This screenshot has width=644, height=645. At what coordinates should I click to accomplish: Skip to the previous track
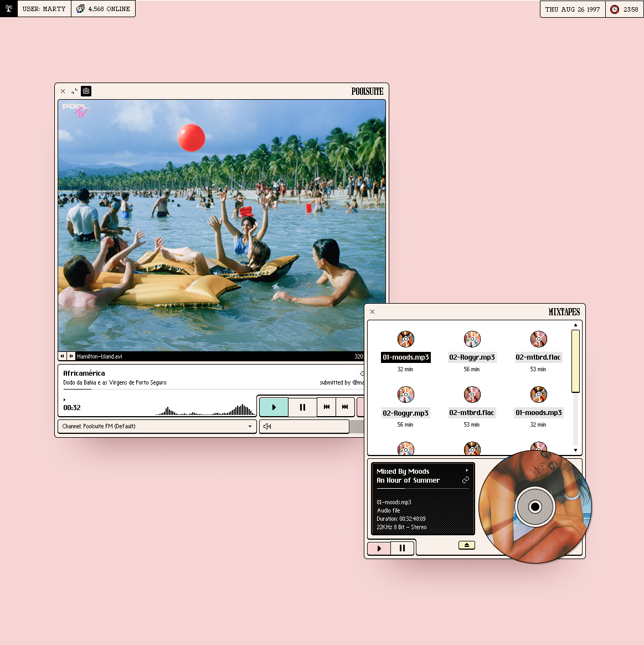coord(327,407)
